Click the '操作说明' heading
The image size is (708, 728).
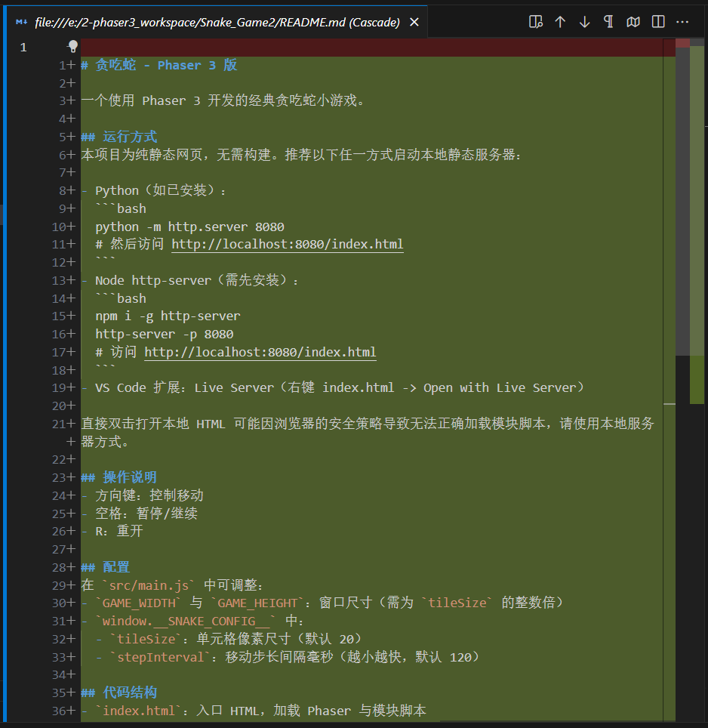tap(130, 477)
